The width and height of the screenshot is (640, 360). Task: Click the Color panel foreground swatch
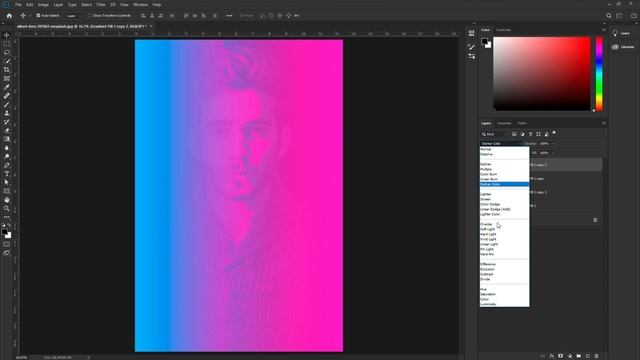pos(484,42)
